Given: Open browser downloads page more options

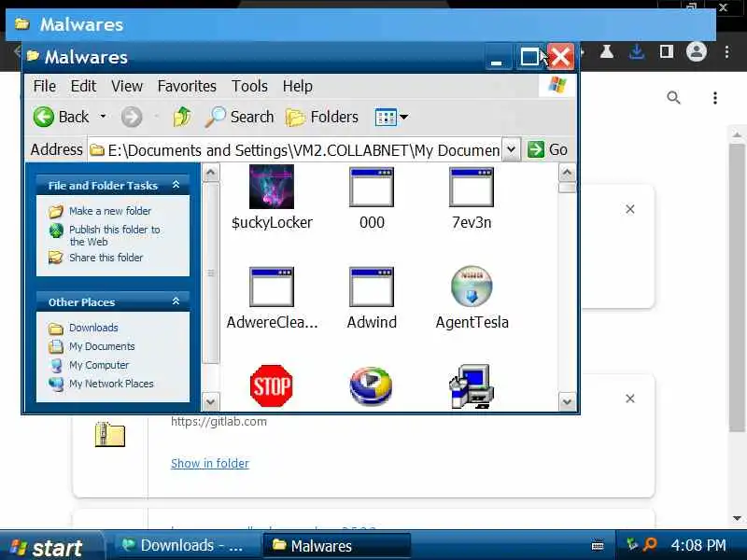Looking at the screenshot, I should click(x=715, y=98).
